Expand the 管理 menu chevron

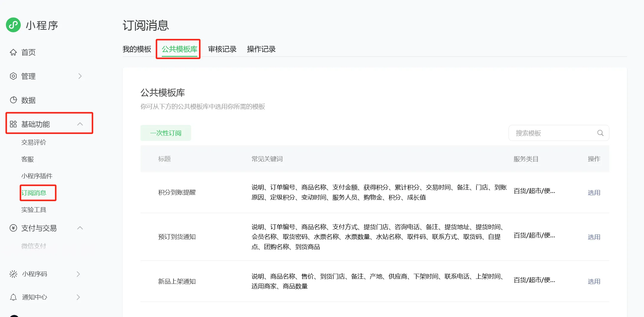[80, 76]
